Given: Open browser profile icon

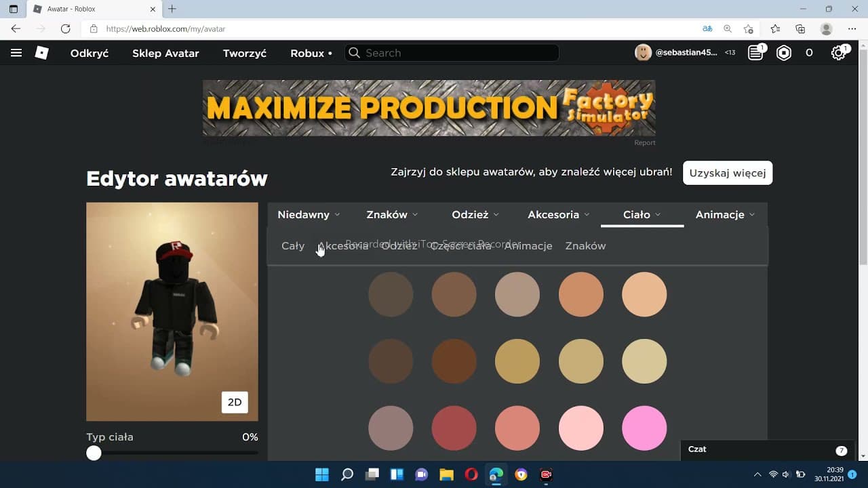Looking at the screenshot, I should 826,29.
